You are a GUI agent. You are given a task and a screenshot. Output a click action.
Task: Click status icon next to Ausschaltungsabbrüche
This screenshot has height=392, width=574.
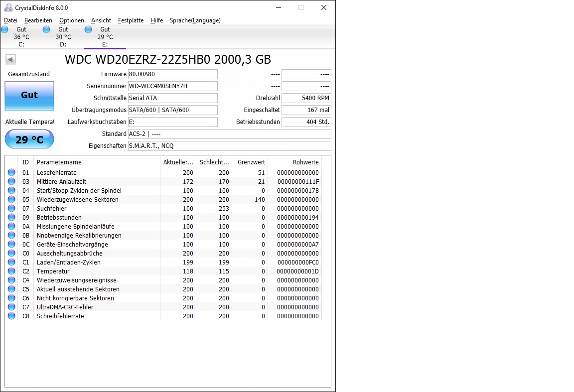12,254
